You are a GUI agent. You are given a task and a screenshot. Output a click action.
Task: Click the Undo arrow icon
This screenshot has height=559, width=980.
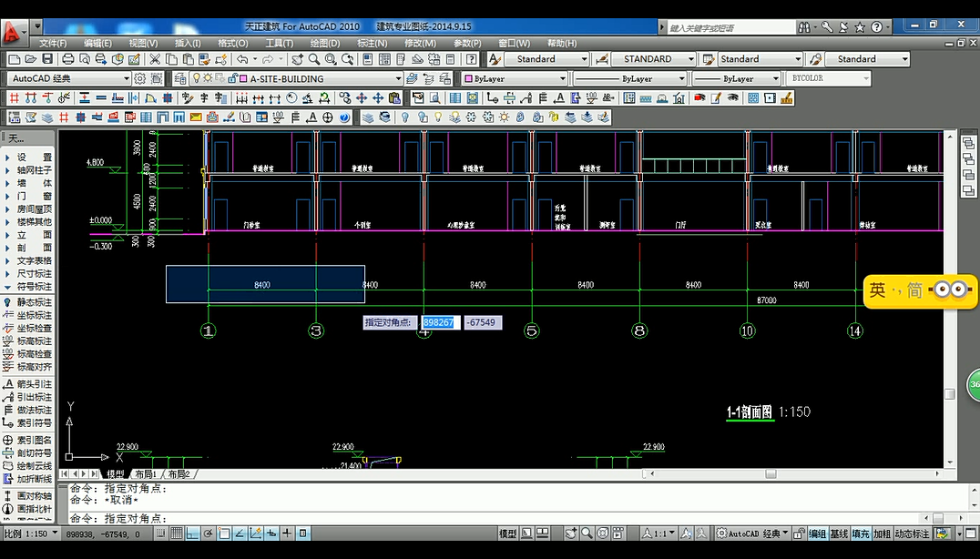(x=242, y=59)
